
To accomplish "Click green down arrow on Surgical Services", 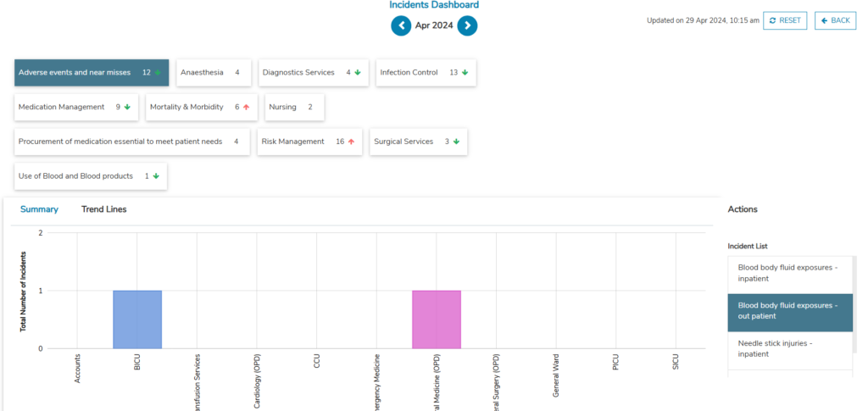I will click(456, 142).
